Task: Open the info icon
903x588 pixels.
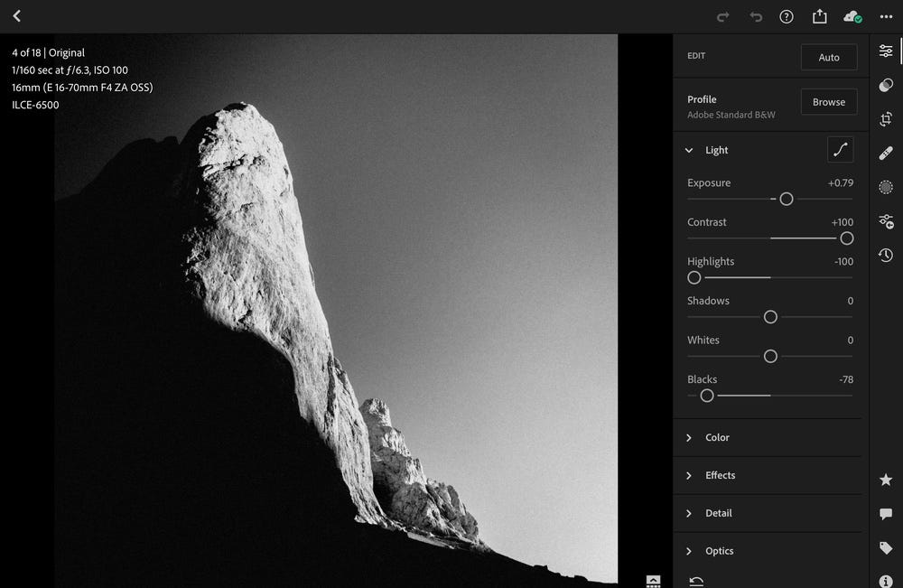Action: pyautogui.click(x=886, y=581)
